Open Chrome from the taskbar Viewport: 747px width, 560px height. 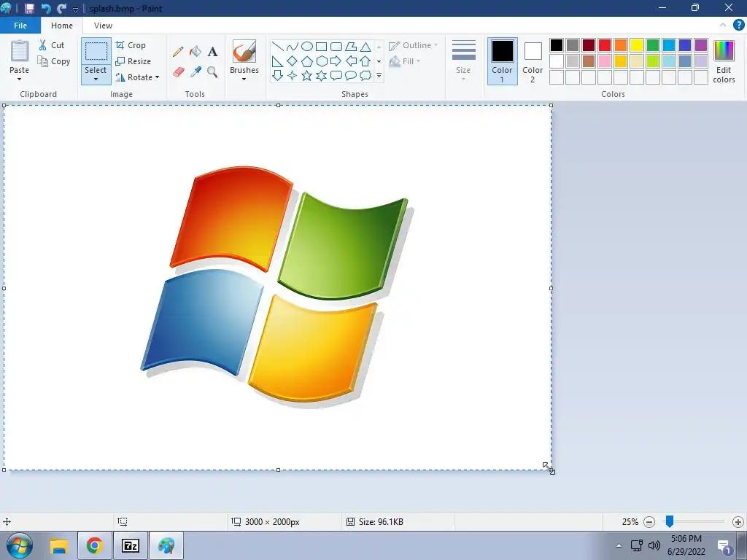(94, 545)
